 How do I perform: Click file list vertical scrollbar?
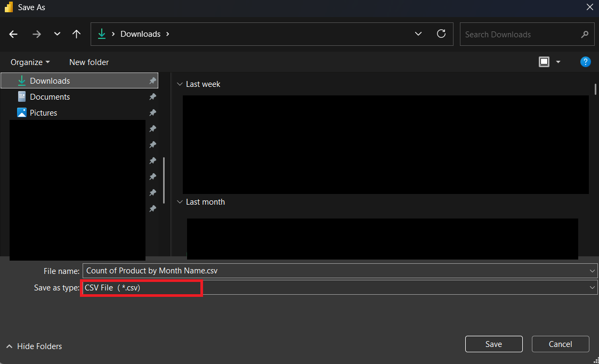(595, 89)
